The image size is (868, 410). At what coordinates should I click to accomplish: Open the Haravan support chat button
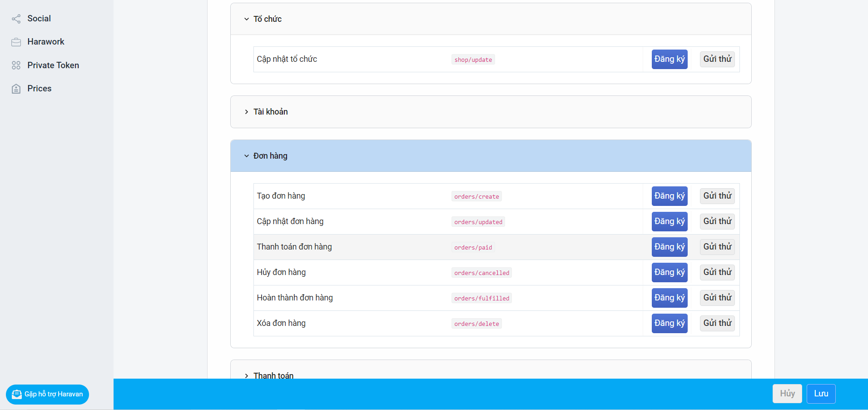pyautogui.click(x=48, y=394)
